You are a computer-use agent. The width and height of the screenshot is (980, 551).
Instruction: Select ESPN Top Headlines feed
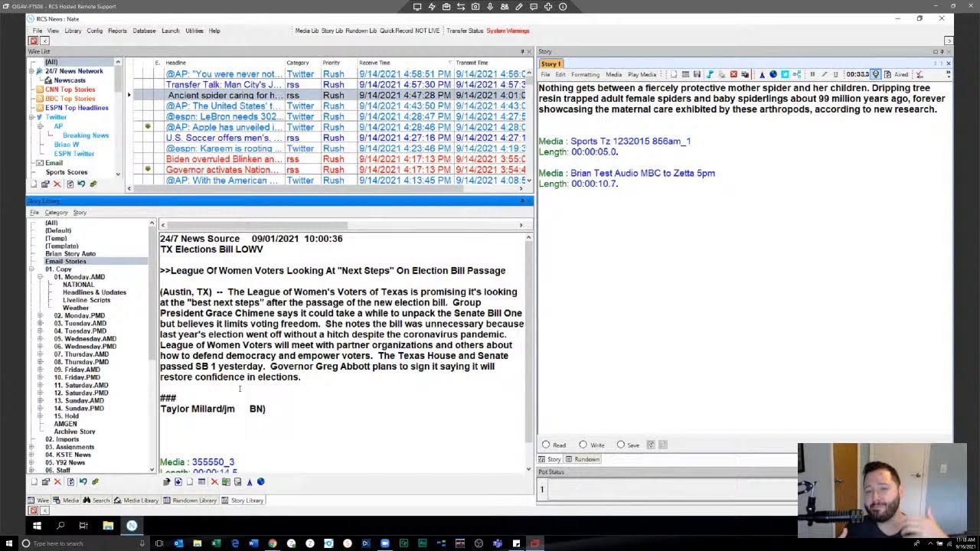(77, 108)
